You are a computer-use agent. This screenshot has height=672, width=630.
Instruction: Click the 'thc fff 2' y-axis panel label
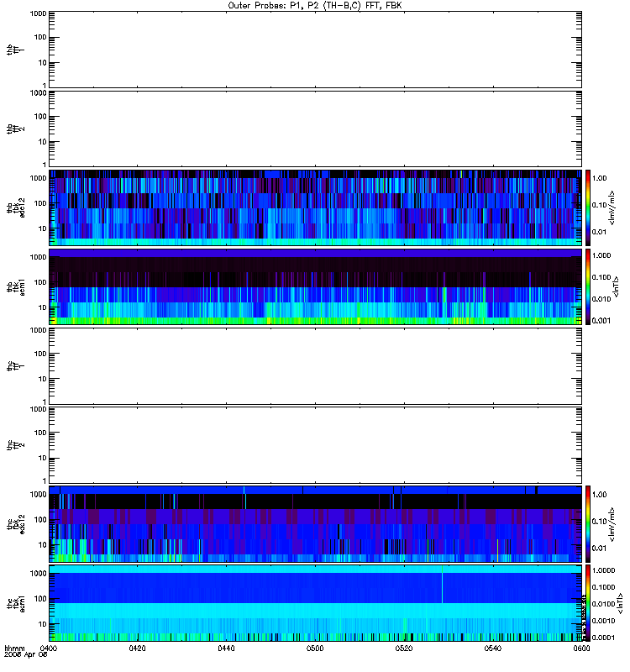16,445
